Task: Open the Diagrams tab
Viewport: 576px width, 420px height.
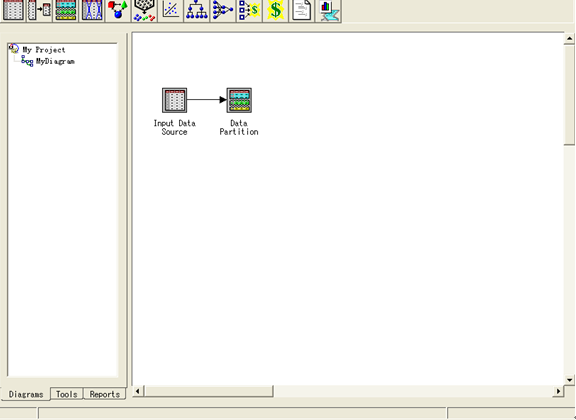Action: coord(26,394)
